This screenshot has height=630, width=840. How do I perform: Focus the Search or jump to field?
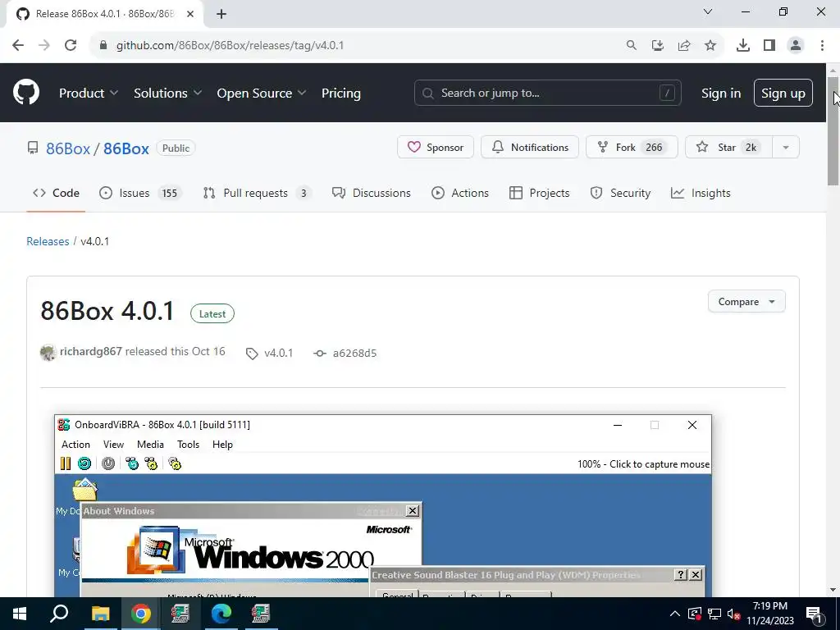[547, 93]
